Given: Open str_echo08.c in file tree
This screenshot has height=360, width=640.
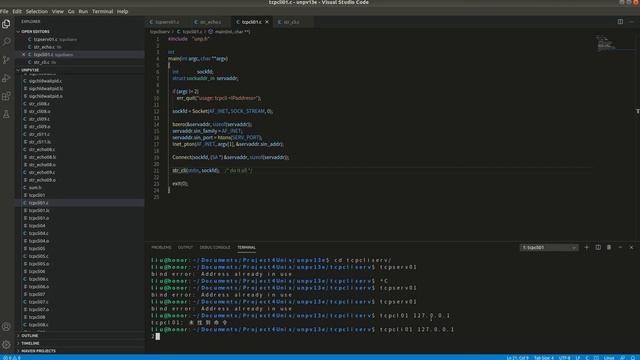Looking at the screenshot, I should coord(80,149).
